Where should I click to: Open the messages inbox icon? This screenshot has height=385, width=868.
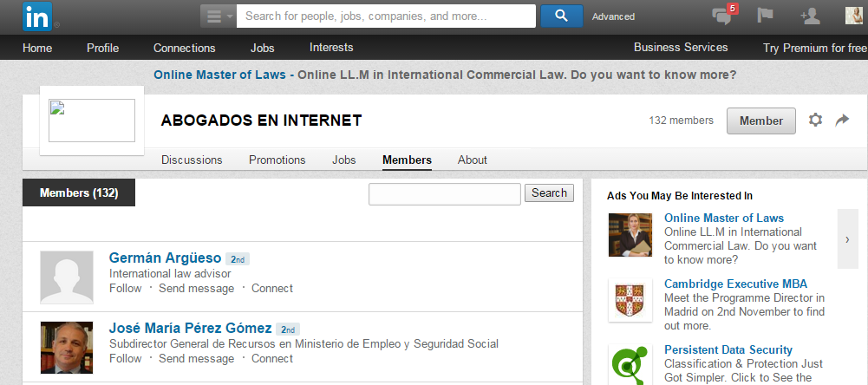(x=721, y=16)
